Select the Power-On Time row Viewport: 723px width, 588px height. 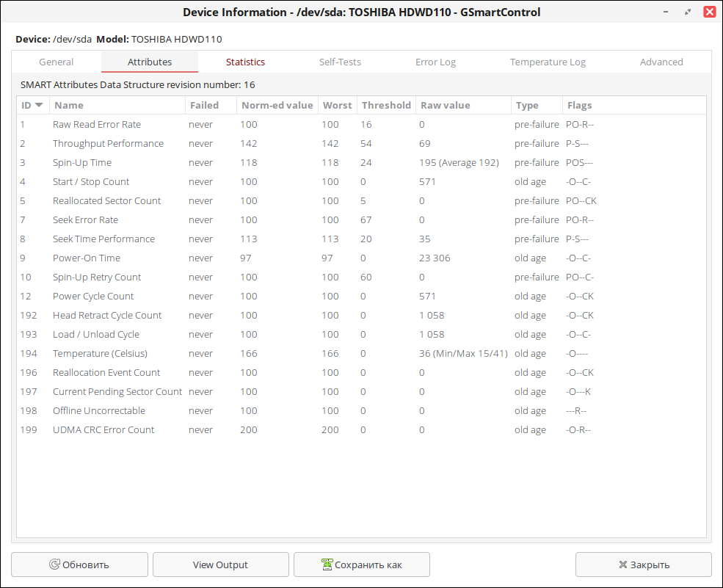(x=87, y=258)
